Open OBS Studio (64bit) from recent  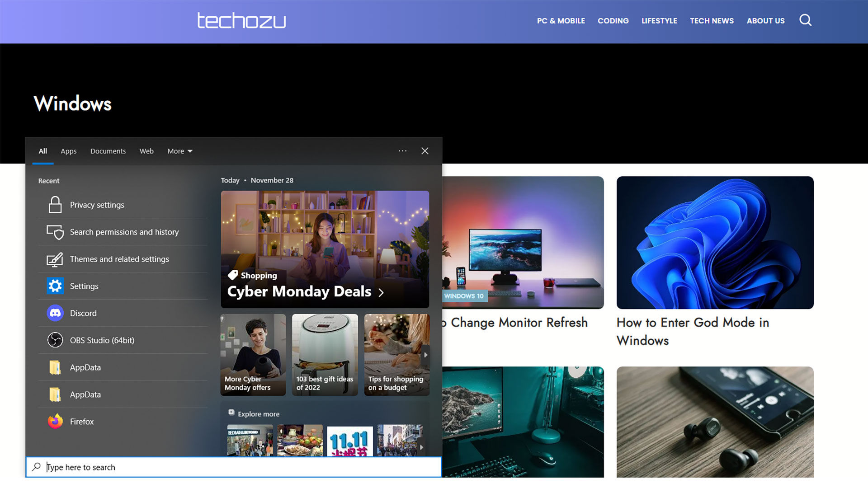[x=101, y=340]
